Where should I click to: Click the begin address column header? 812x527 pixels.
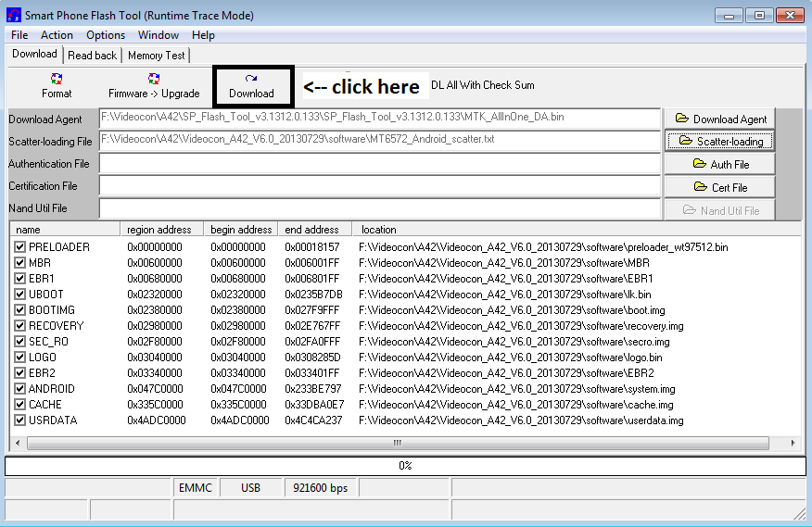pyautogui.click(x=241, y=230)
